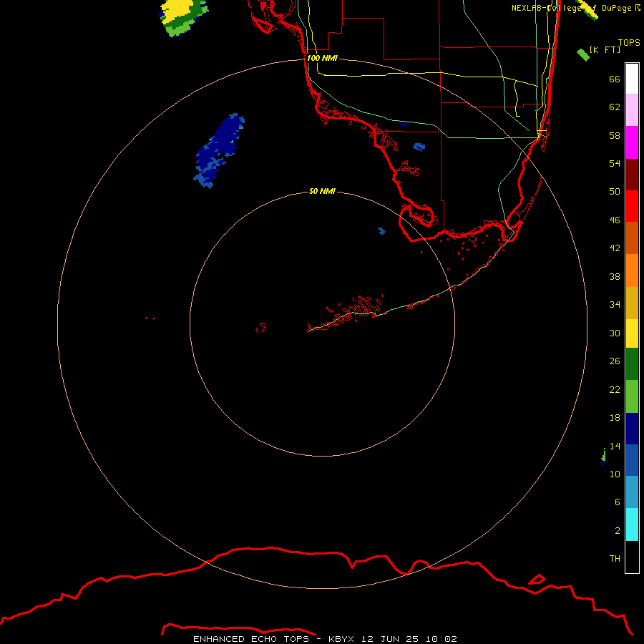The image size is (644, 644).
Task: Pick the light blue 10 kft legend swatch
Action: (x=632, y=492)
